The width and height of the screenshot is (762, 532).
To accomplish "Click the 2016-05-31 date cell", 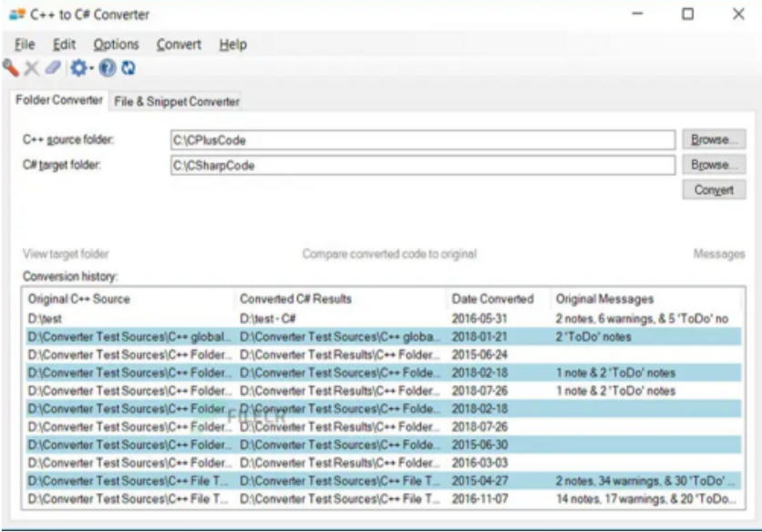I will point(479,319).
